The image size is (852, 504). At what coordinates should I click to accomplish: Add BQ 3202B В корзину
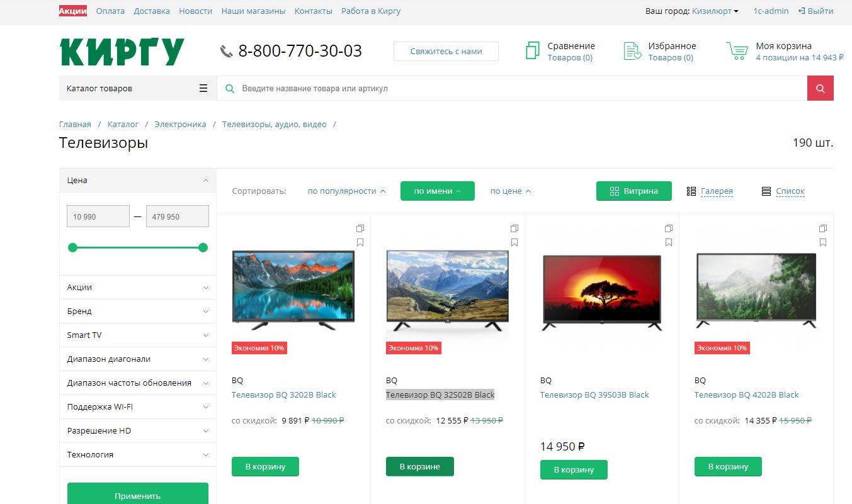(265, 466)
